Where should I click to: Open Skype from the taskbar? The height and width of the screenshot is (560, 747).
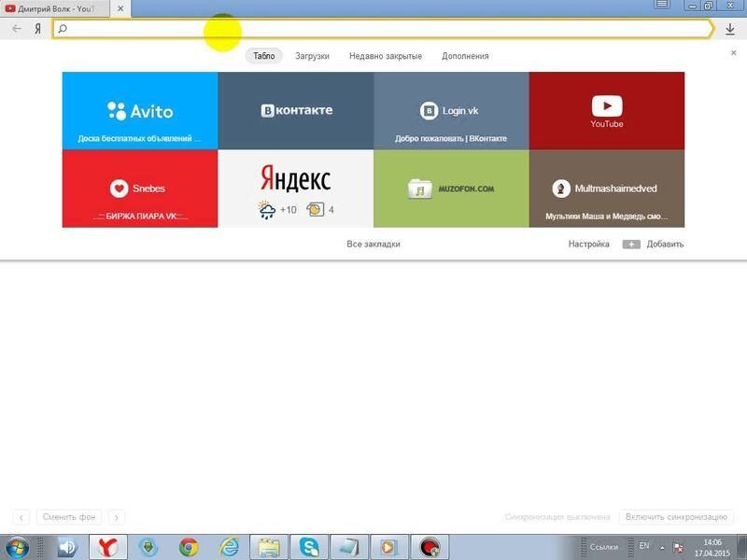pos(310,548)
